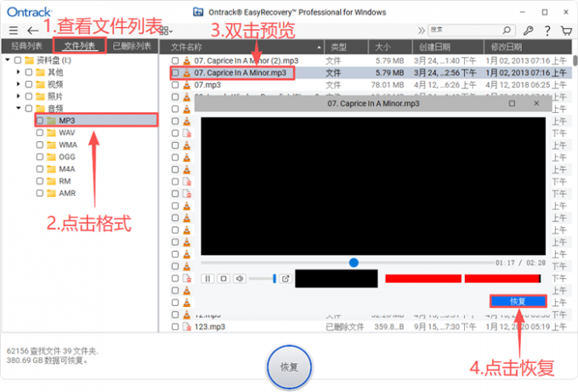Viewport: 578px width, 392px height.
Task: Open help question mark icon
Action: [547, 31]
